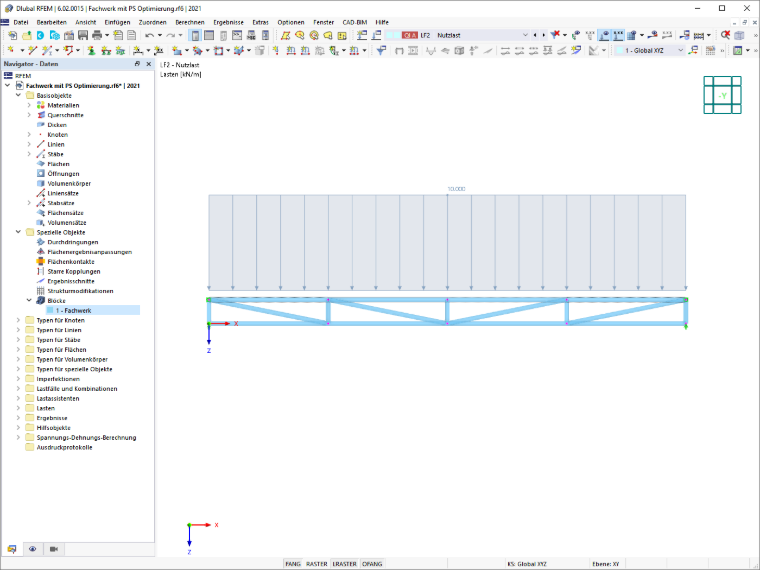
Task: Expand the Querschnitte tree node
Action: coord(29,115)
